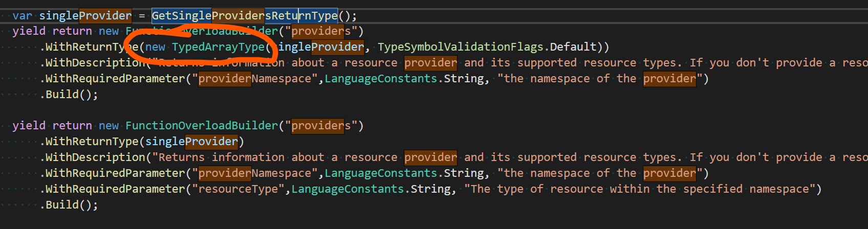Click '.Build();' ending the second builder block
The image size is (868, 229).
[x=69, y=205]
